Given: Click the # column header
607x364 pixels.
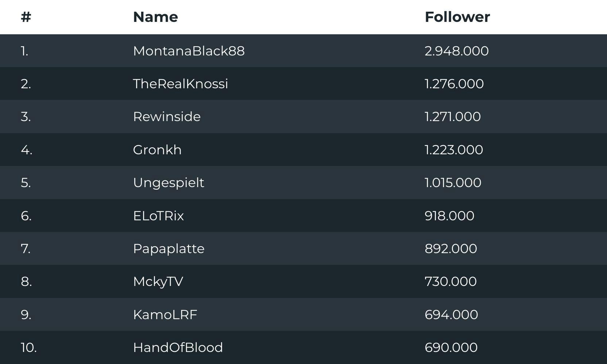Looking at the screenshot, I should pyautogui.click(x=26, y=17).
